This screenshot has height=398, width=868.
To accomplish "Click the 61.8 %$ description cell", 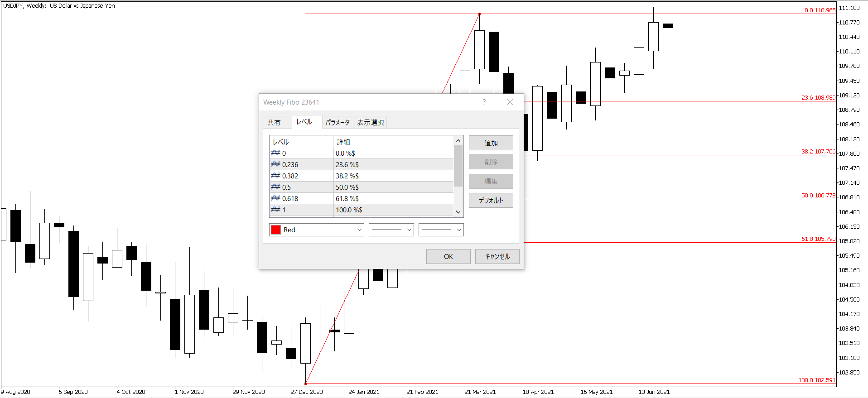I will click(x=393, y=198).
